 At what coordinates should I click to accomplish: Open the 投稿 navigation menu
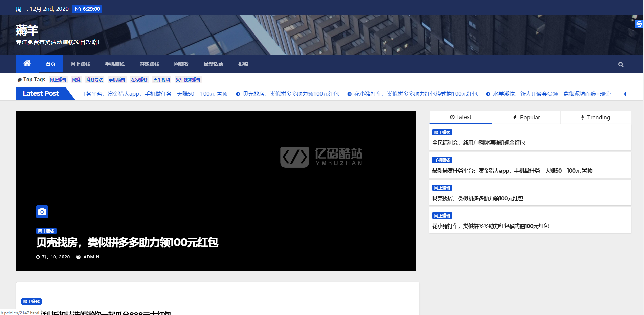(x=243, y=64)
